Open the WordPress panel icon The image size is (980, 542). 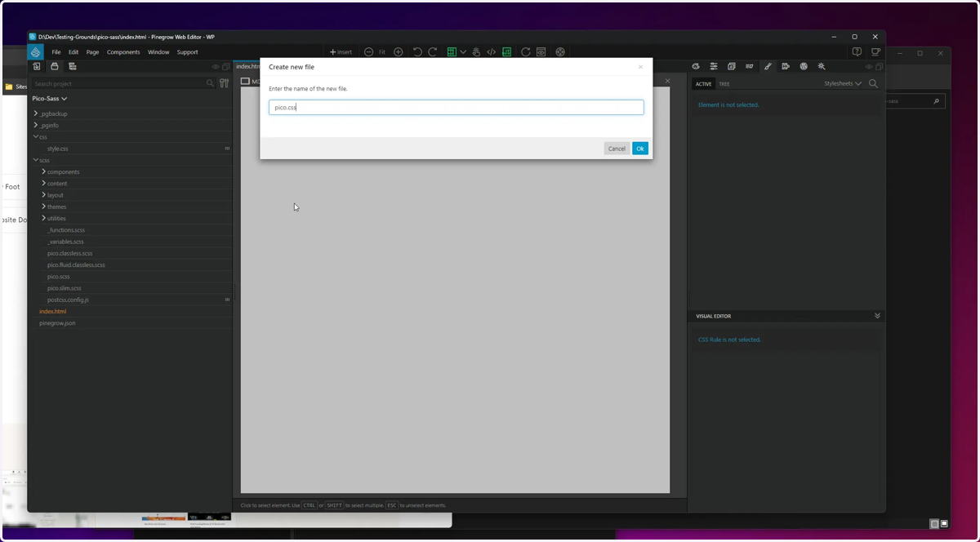tap(804, 67)
